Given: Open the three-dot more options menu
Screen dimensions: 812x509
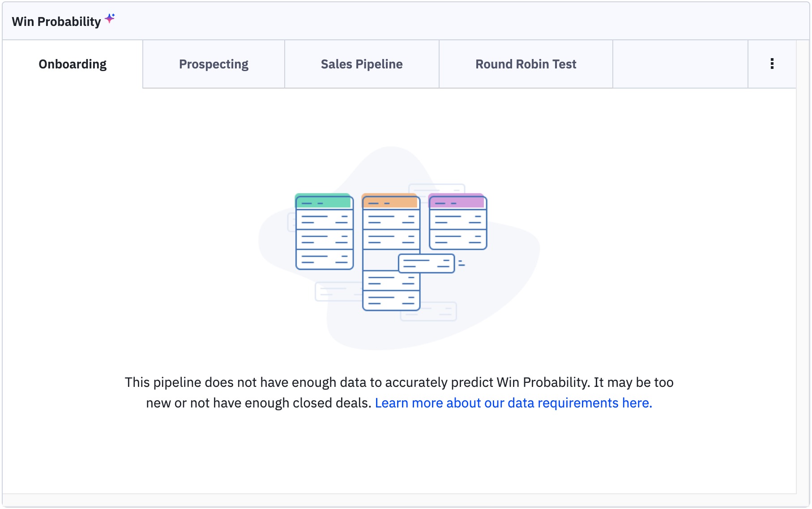Looking at the screenshot, I should pyautogui.click(x=772, y=64).
